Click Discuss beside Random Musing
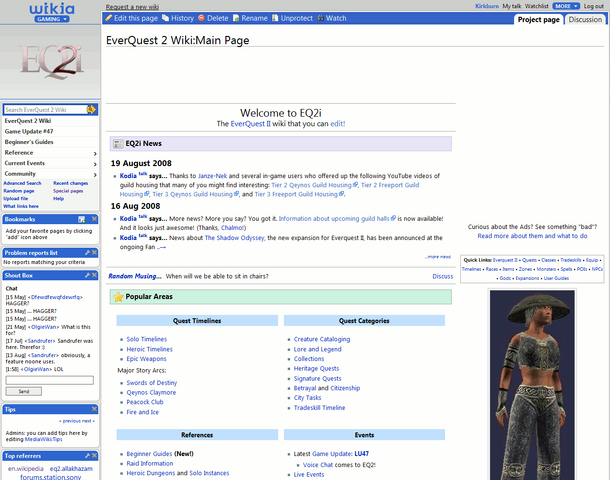Viewport: 610px width, 480px height. click(443, 276)
